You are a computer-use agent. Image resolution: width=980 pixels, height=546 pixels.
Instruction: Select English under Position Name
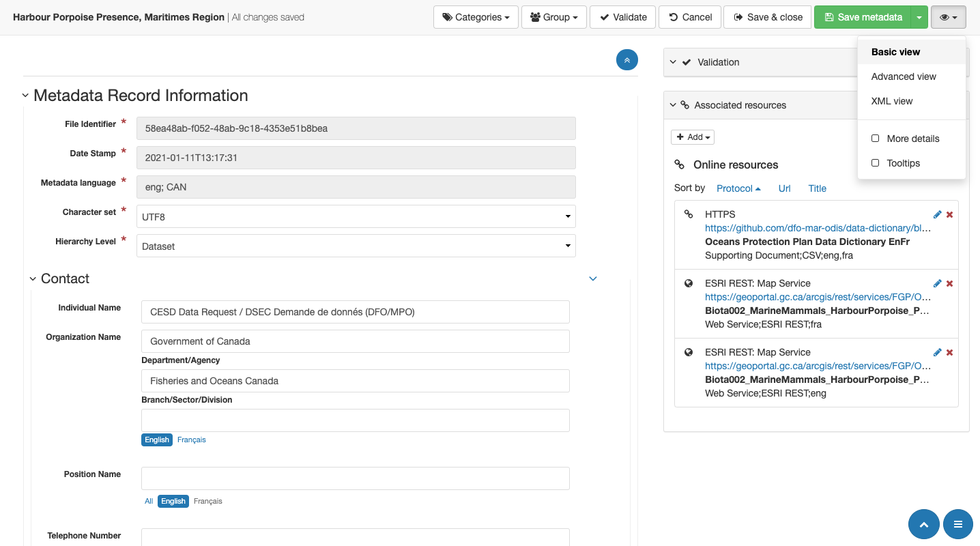pos(173,501)
